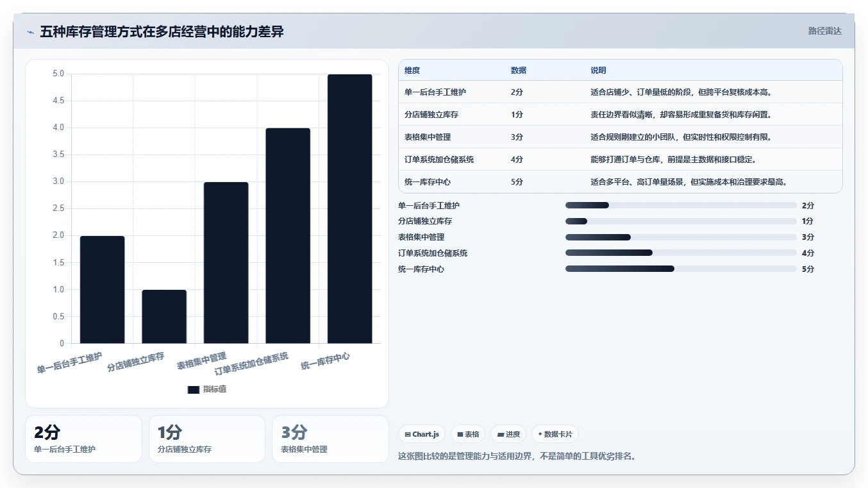Viewport: 868px width, 488px height.
Task: Click the 3分 cell in table
Action: [x=517, y=137]
